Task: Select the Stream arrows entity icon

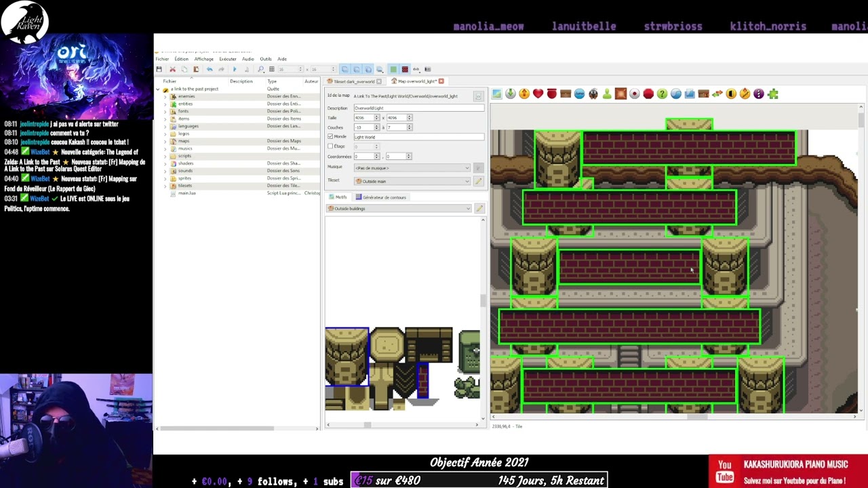Action: (717, 94)
